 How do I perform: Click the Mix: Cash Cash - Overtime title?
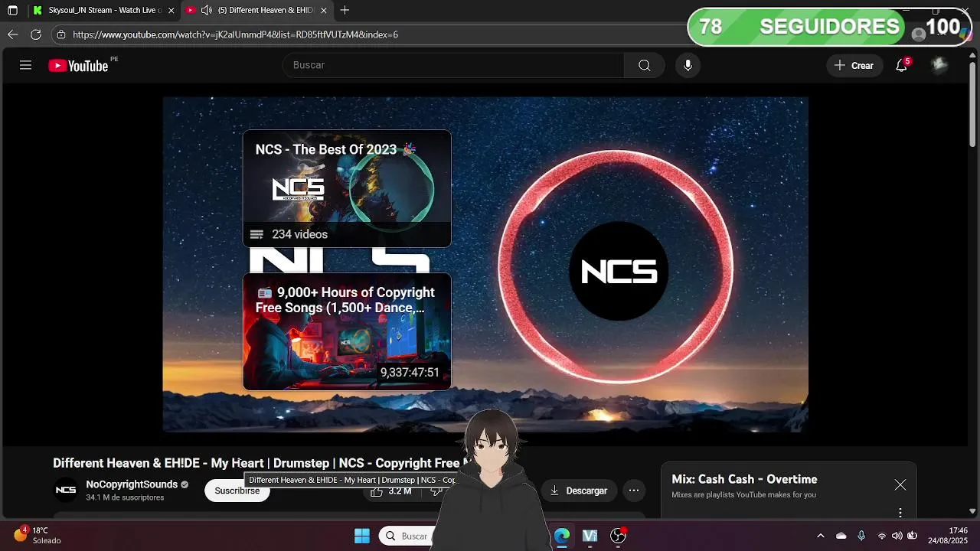click(744, 479)
